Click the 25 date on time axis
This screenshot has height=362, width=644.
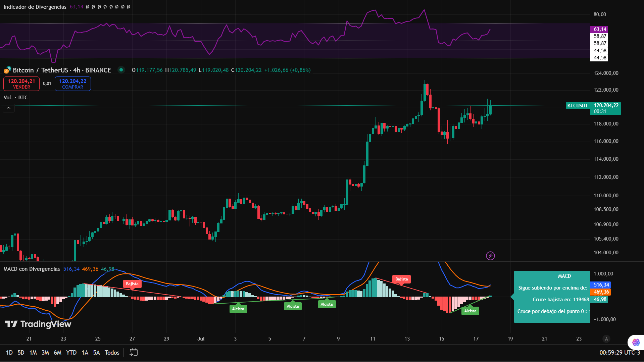[98, 339]
